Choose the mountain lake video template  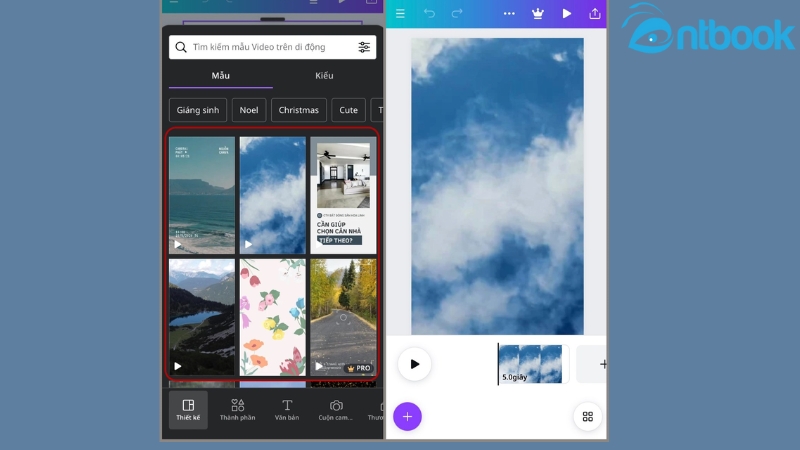[202, 317]
